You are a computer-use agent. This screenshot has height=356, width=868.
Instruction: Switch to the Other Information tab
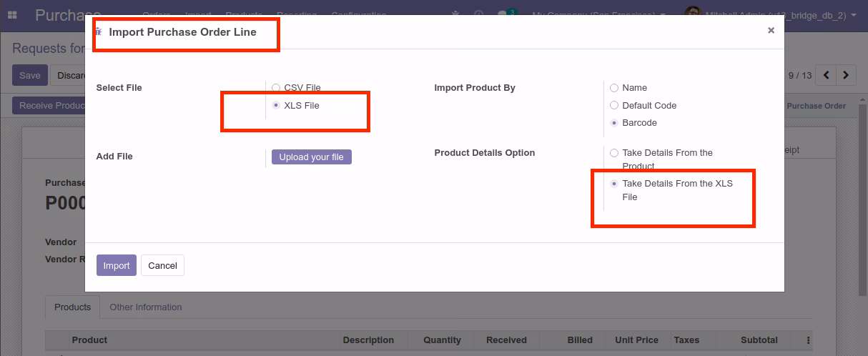(x=146, y=307)
